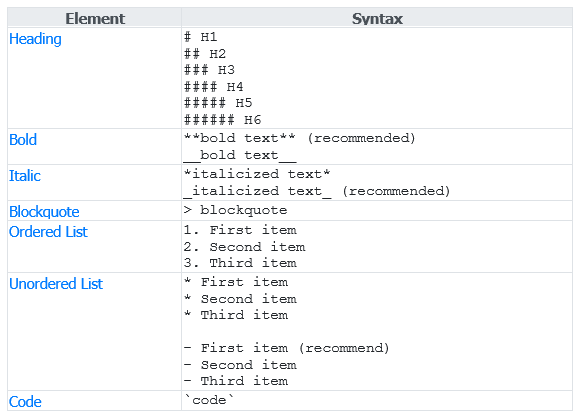Click the '__bold text__' line
Viewport: 581px width, 417px height.
(x=240, y=156)
